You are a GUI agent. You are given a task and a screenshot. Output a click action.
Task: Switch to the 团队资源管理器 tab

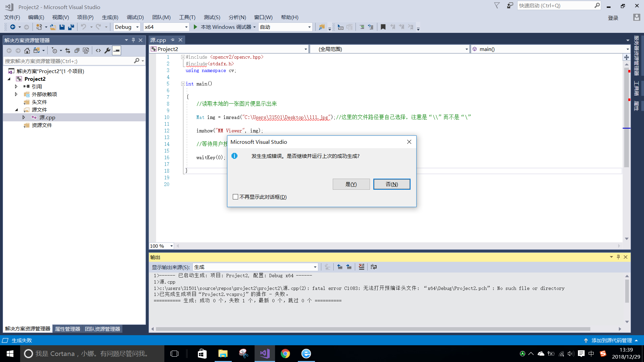coord(102,329)
